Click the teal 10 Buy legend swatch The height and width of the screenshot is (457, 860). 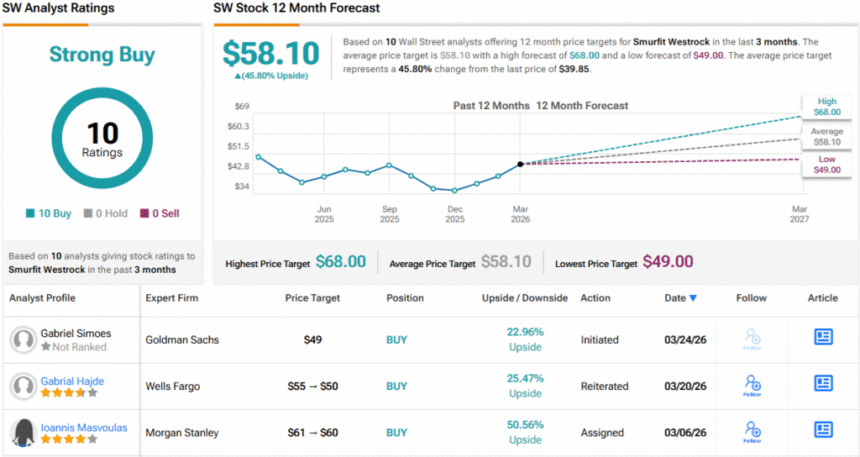coord(30,213)
